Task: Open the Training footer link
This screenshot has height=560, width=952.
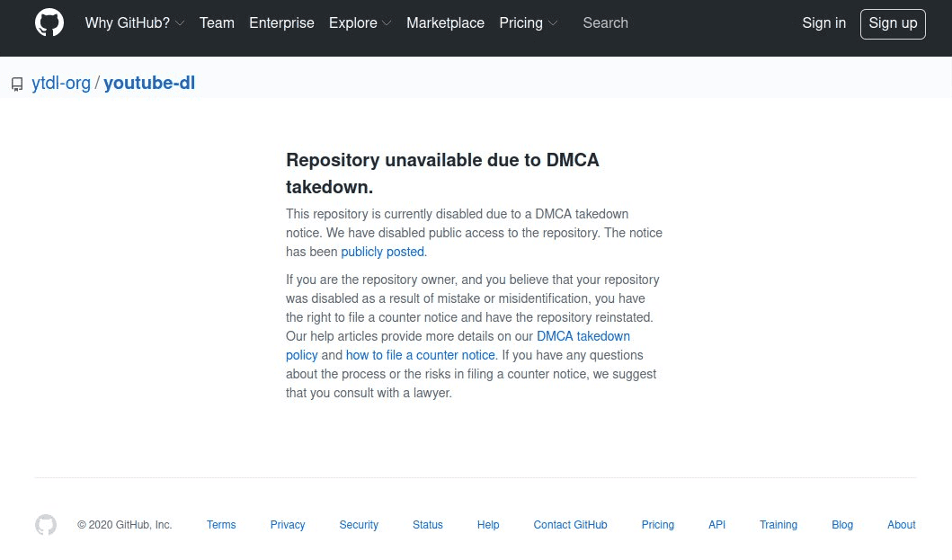Action: [779, 525]
